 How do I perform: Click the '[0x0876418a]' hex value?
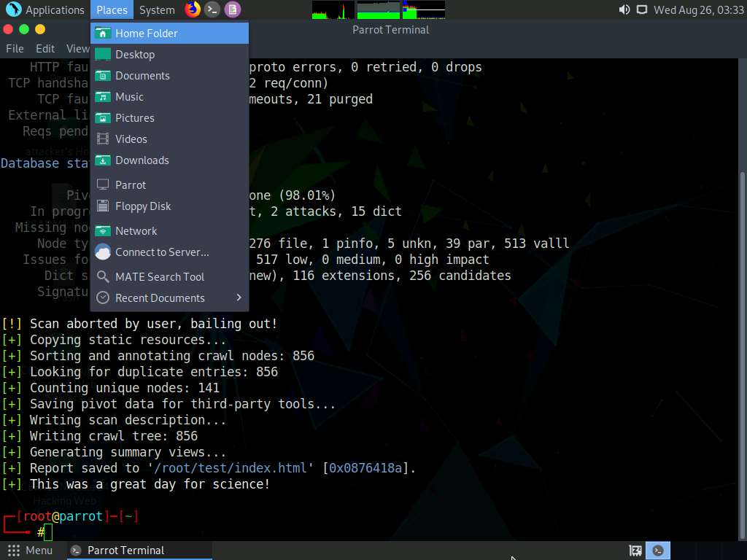[365, 468]
